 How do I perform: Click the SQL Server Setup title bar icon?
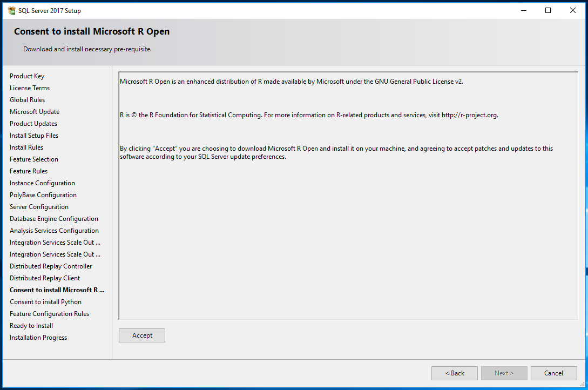(x=11, y=10)
